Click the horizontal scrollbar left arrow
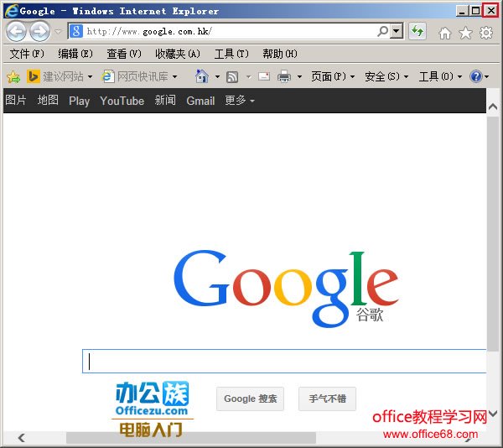The image size is (503, 448). (22, 438)
